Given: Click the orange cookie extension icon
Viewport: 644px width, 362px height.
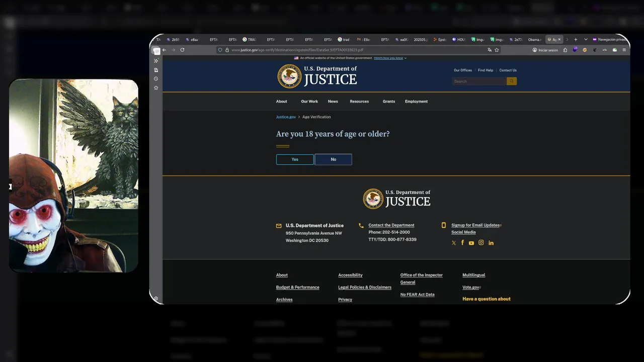Looking at the screenshot, I should tap(585, 50).
